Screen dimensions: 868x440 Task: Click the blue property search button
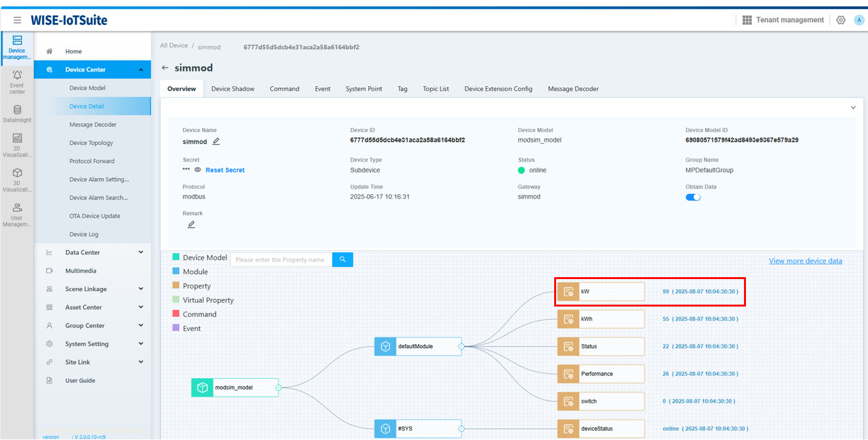(x=343, y=259)
